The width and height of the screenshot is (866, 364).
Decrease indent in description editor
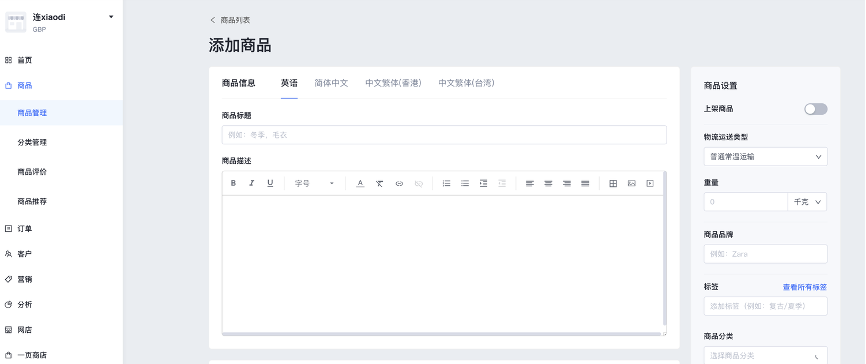pyautogui.click(x=502, y=183)
